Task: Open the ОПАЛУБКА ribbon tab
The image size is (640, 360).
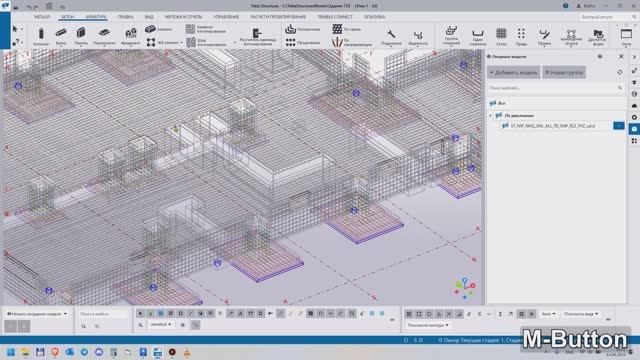Action: pos(374,17)
